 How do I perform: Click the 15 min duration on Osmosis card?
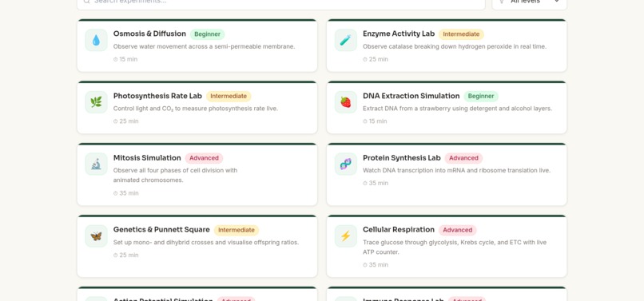point(125,59)
